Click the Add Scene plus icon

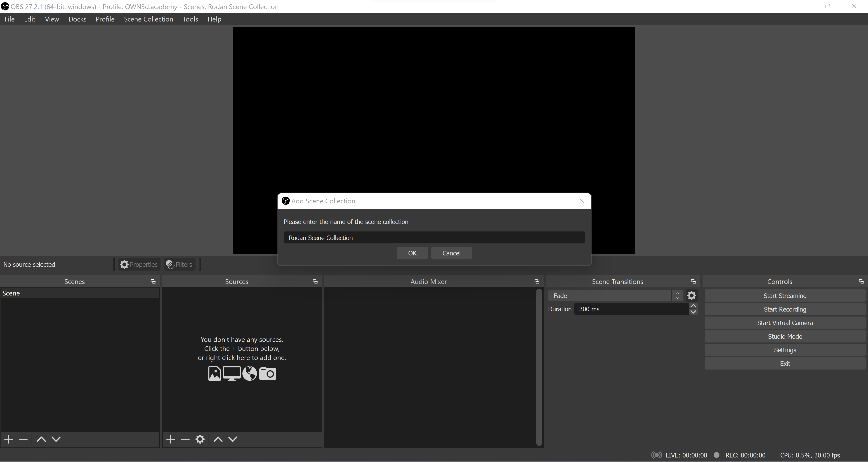pyautogui.click(x=8, y=439)
